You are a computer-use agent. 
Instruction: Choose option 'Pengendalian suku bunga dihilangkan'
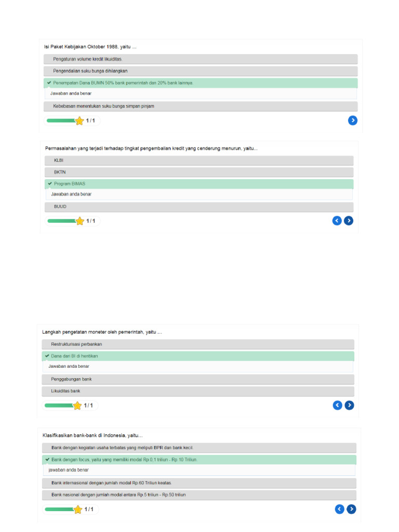pyautogui.click(x=201, y=71)
